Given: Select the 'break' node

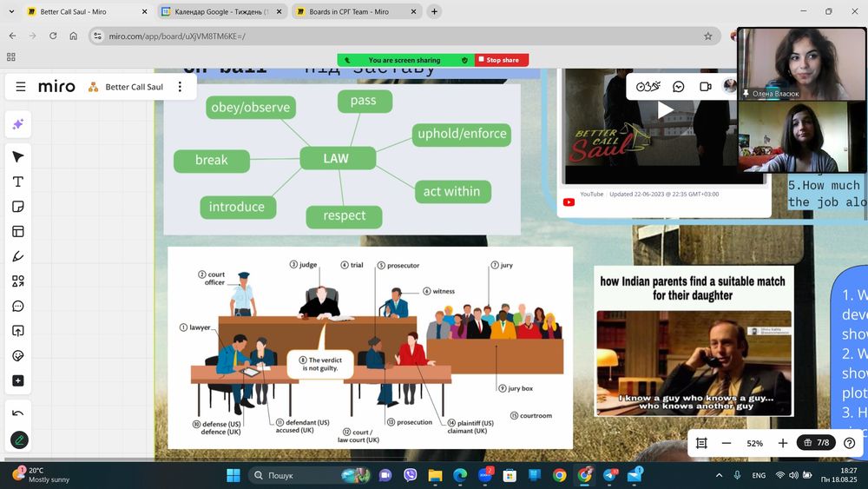Looking at the screenshot, I should [212, 161].
